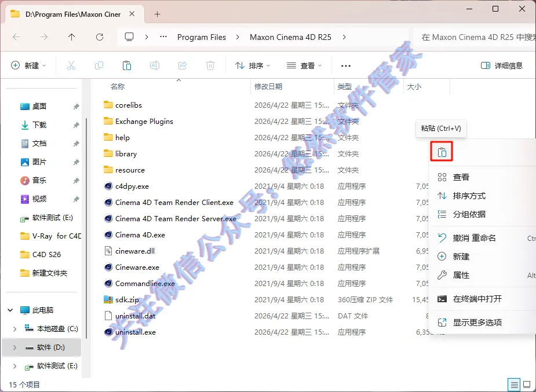Click the Share toolbar icon
The width and height of the screenshot is (536, 392).
[x=183, y=65]
